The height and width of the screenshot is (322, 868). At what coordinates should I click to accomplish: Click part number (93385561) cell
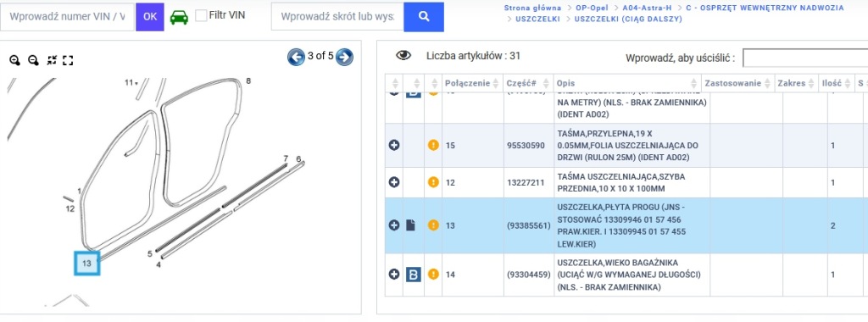[x=529, y=225]
